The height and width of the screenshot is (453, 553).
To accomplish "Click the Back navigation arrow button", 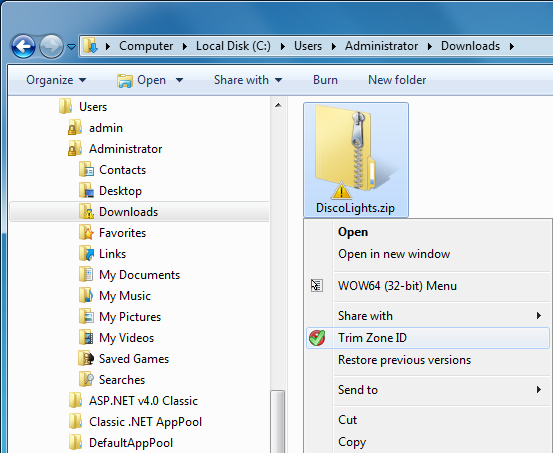I will click(x=23, y=46).
